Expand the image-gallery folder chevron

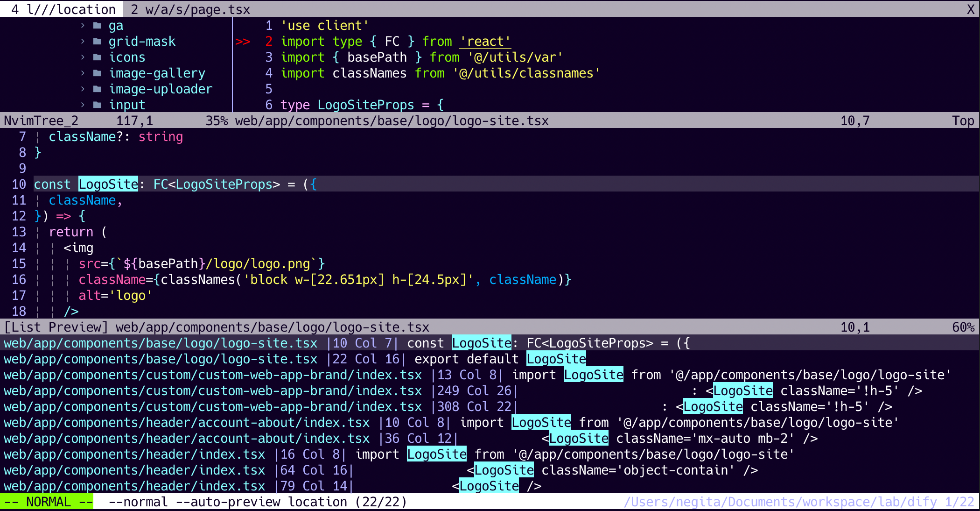pos(83,73)
